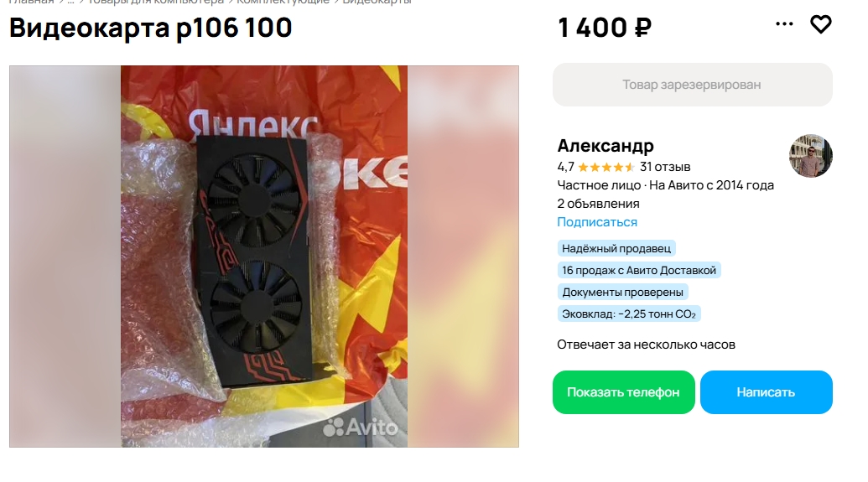Image resolution: width=868 pixels, height=482 pixels.
Task: Open the main video card photo
Action: pyautogui.click(x=264, y=257)
